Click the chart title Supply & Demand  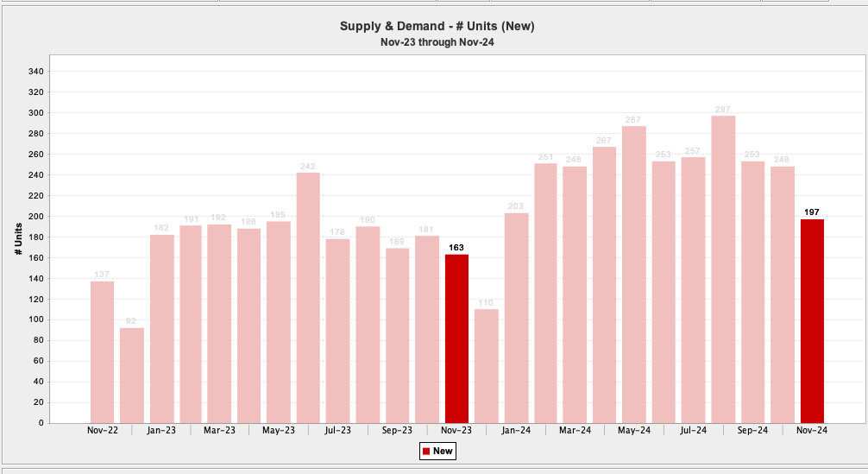click(x=437, y=26)
